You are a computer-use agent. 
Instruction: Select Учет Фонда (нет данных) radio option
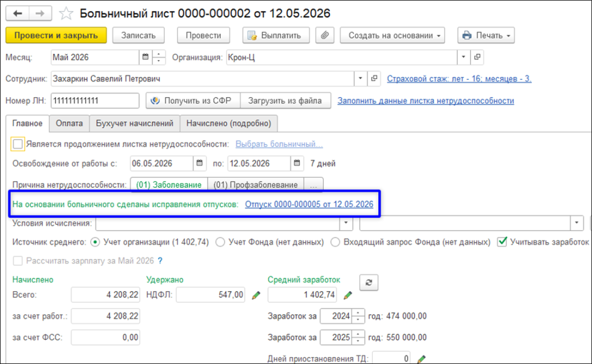click(x=220, y=242)
